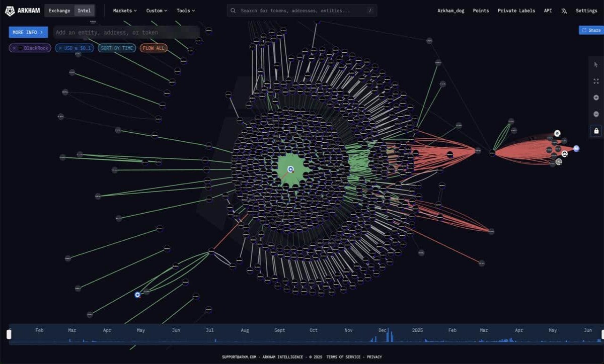Open the Custom dropdown menu

point(157,11)
